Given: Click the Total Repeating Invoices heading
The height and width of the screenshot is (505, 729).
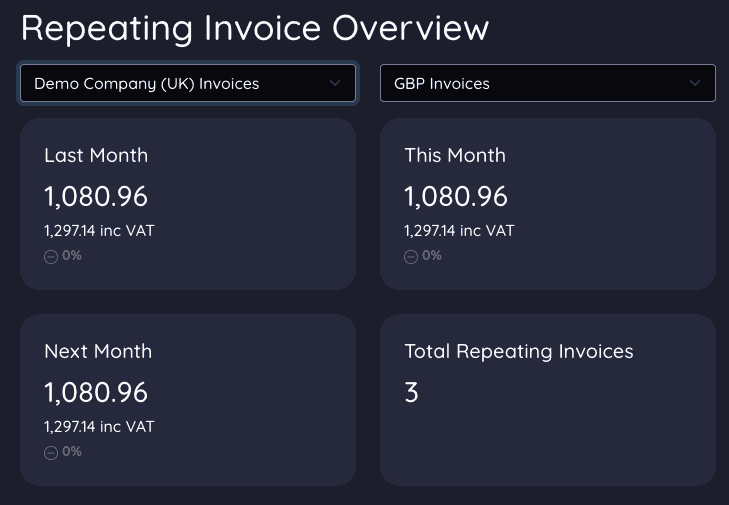Looking at the screenshot, I should click(x=519, y=351).
